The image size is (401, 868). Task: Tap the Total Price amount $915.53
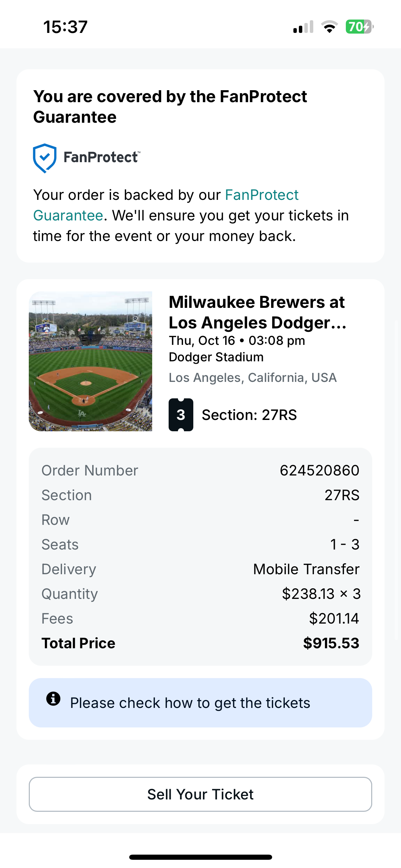(331, 643)
